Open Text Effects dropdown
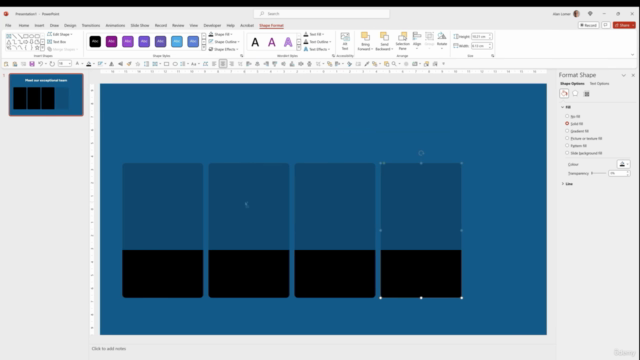 click(316, 49)
